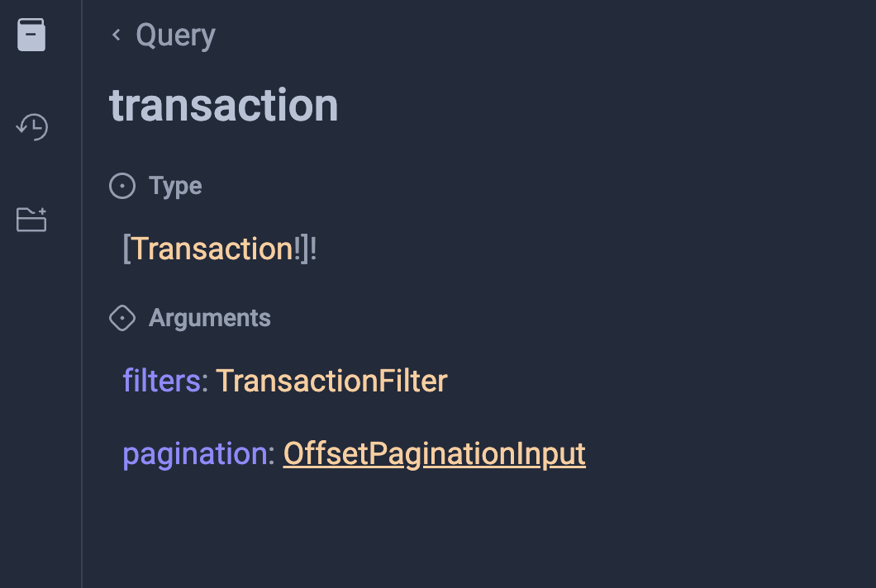Open the TransactionFilter type definition
The width and height of the screenshot is (876, 588).
tap(331, 381)
